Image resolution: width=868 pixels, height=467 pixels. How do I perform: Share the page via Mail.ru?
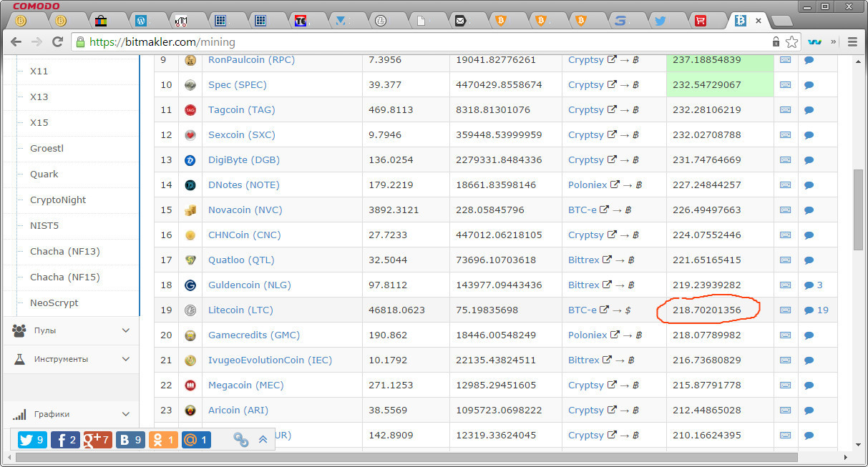pyautogui.click(x=196, y=440)
